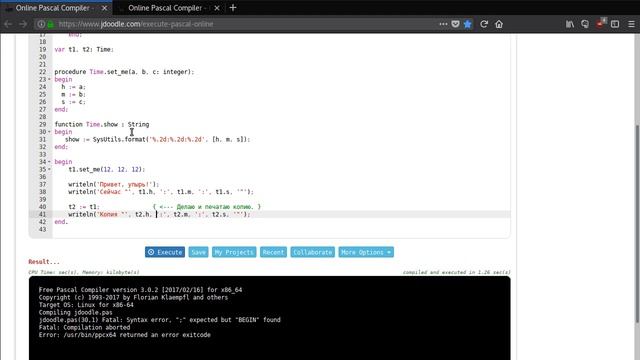Image resolution: width=640 pixels, height=360 pixels.
Task: Open a new browser tab with plus
Action: pyautogui.click(x=233, y=8)
